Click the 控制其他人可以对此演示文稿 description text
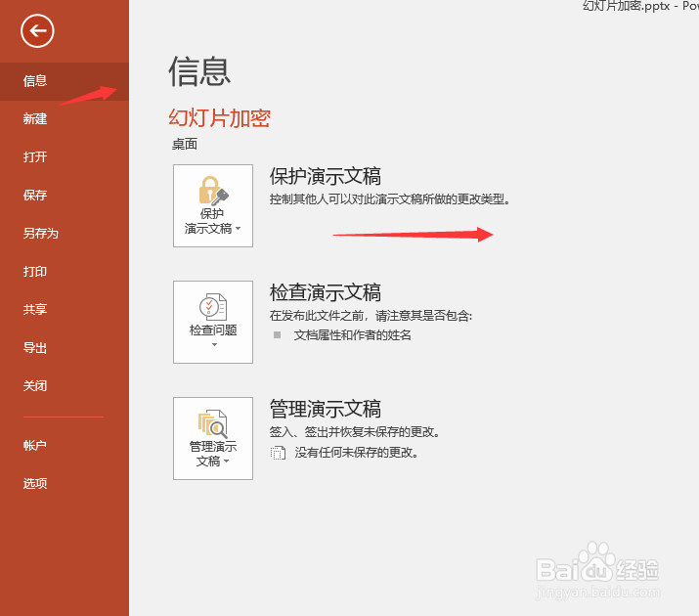The height and width of the screenshot is (616, 699). pos(390,199)
